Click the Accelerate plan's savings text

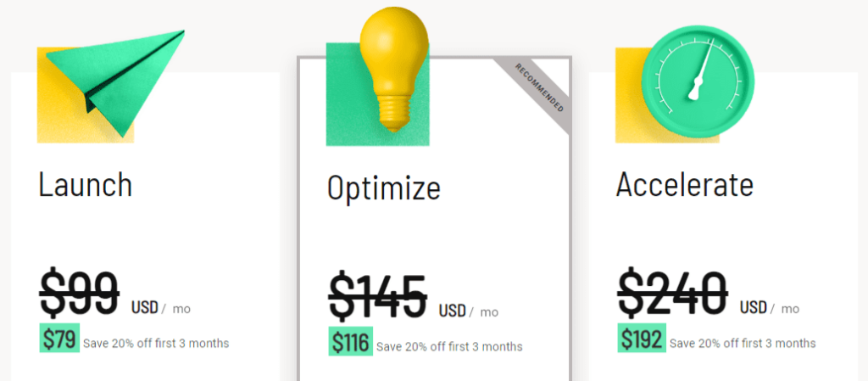(x=743, y=344)
